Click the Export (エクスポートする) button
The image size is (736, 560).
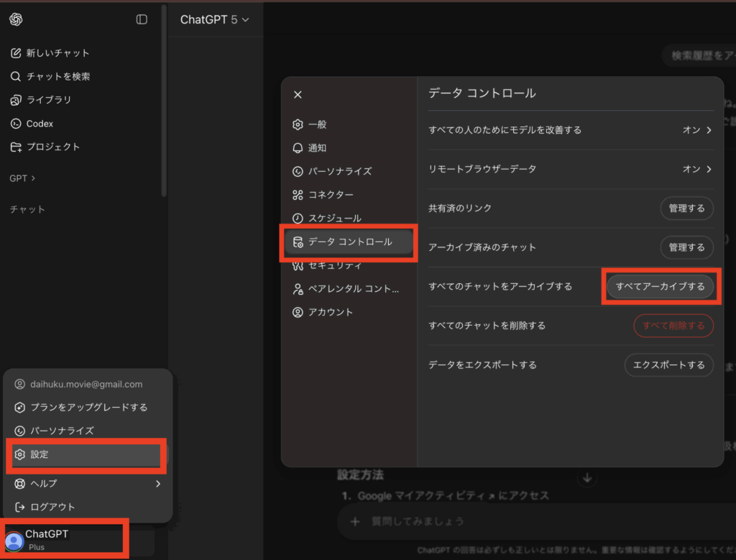coord(668,364)
